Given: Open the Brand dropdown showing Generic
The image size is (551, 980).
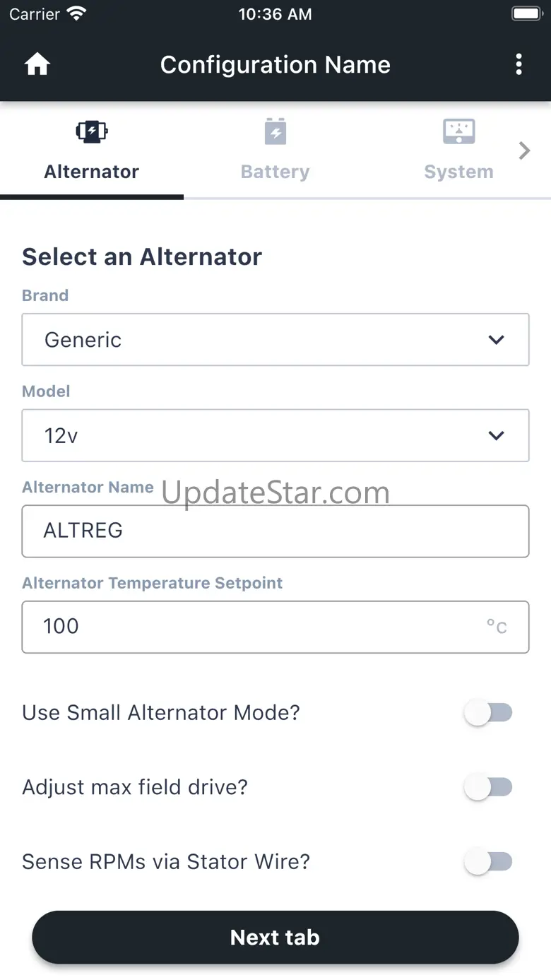Looking at the screenshot, I should click(x=275, y=340).
